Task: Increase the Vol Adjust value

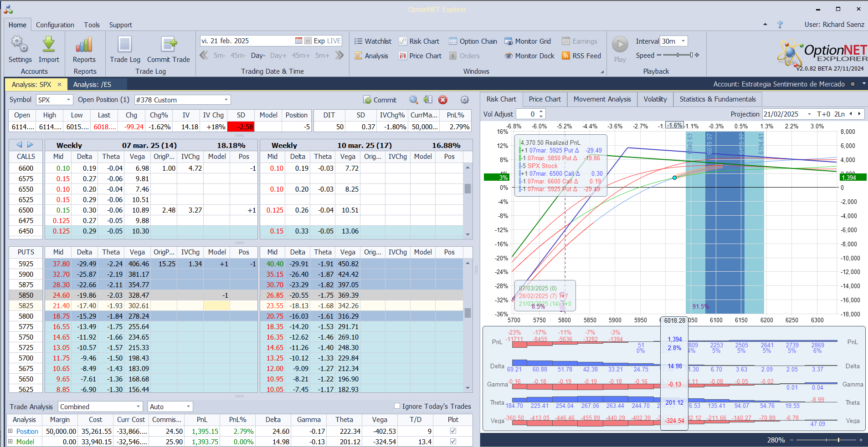Action: click(x=541, y=112)
